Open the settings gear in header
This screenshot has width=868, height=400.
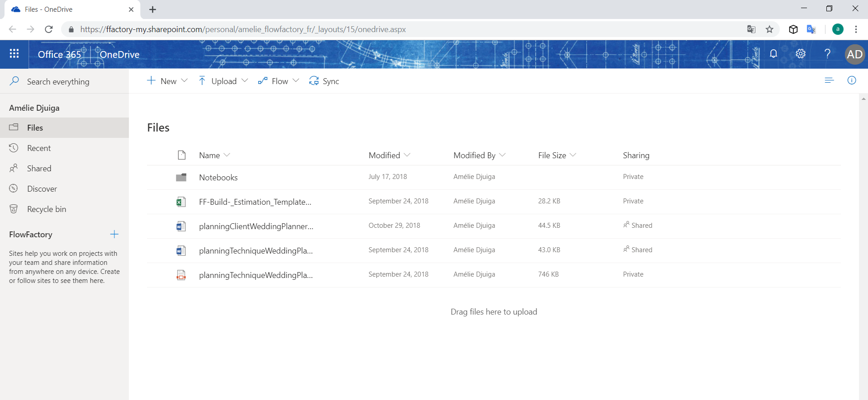[x=801, y=54]
